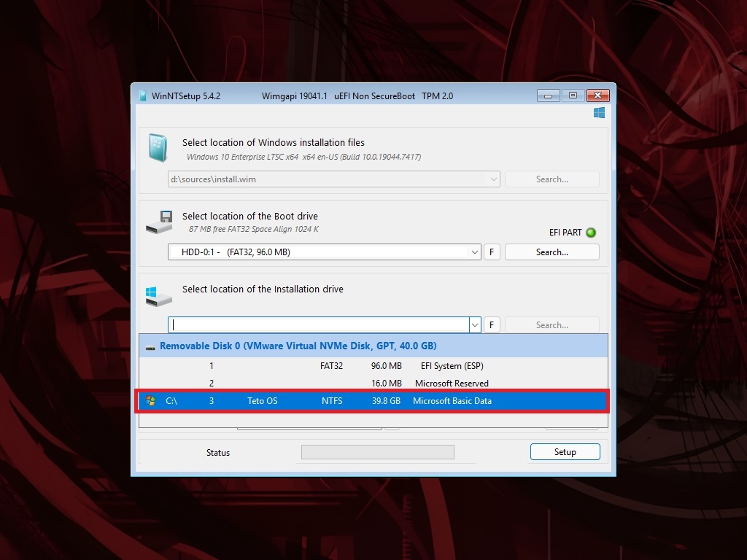Click the F button next to the boot drive

point(492,252)
